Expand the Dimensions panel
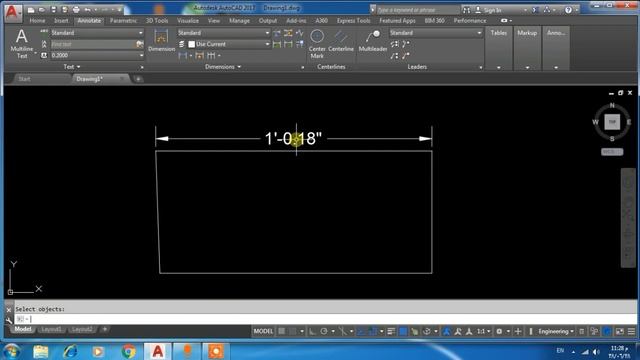This screenshot has height=360, width=640. coord(223,67)
